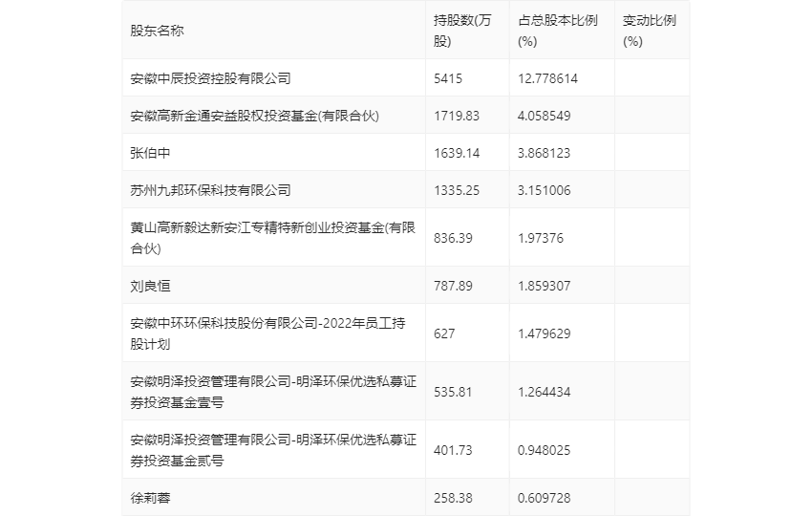
Task: Click the percentage 0.948025
Action: (x=544, y=450)
